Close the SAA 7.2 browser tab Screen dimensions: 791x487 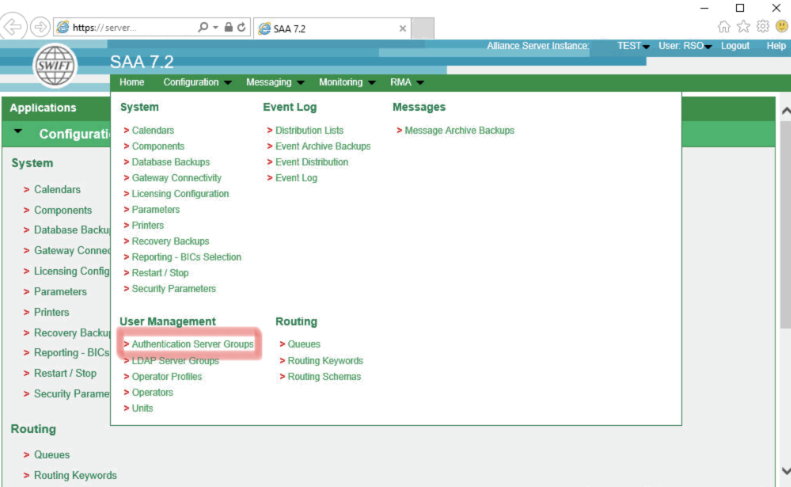point(402,28)
